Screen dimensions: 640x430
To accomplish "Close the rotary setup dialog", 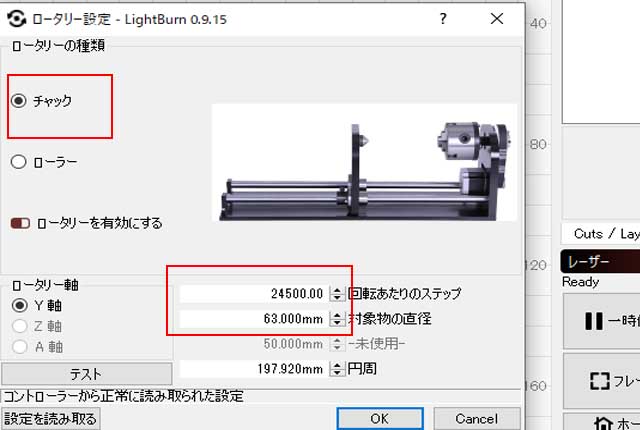I will 497,18.
